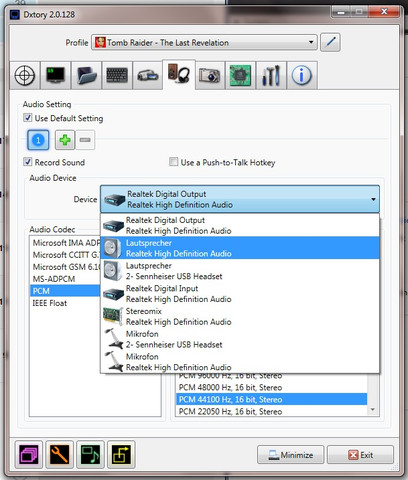Click the Minimize button

point(290,455)
